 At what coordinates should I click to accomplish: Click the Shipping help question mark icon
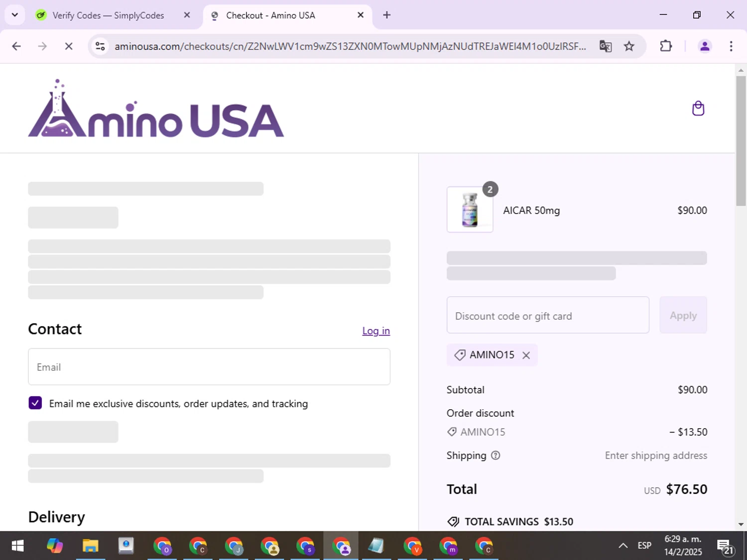(496, 455)
